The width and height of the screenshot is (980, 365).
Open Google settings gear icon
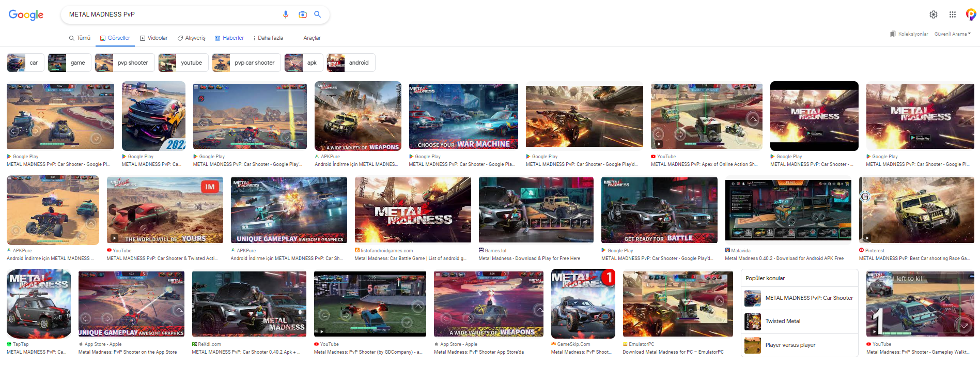click(934, 14)
